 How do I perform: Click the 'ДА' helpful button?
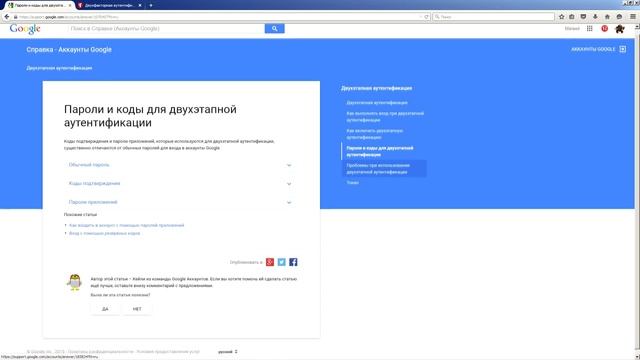pyautogui.click(x=105, y=309)
